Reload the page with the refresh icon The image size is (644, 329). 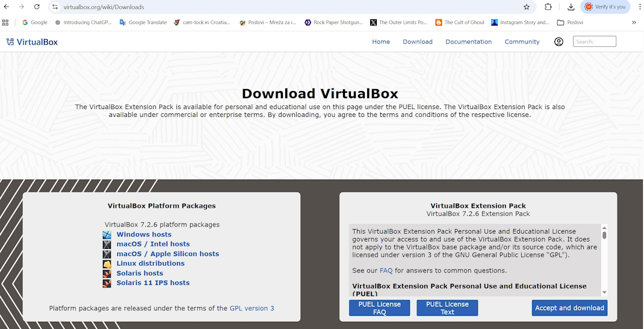coord(37,7)
